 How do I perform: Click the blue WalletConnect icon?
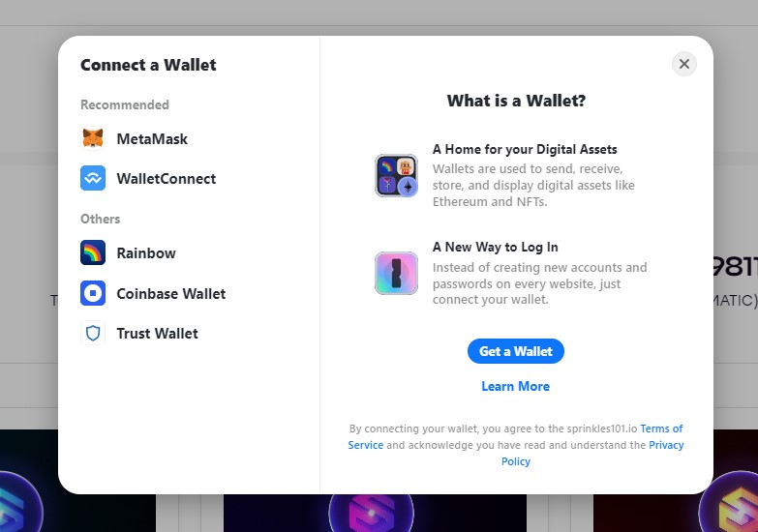coord(93,178)
